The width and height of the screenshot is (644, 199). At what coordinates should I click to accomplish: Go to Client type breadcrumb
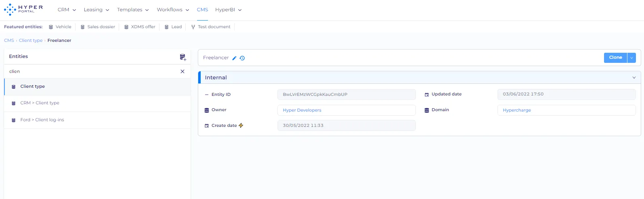31,40
